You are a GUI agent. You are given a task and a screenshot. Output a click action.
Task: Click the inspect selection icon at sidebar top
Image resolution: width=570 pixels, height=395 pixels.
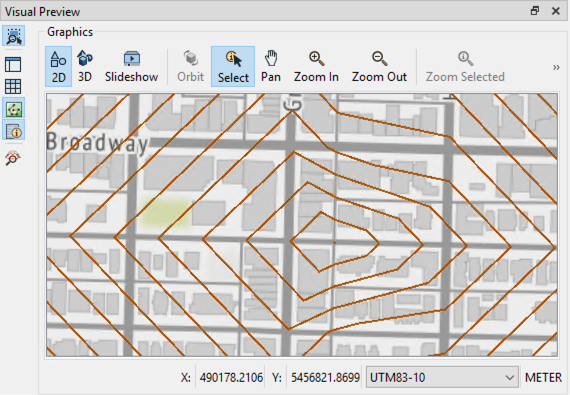point(14,36)
